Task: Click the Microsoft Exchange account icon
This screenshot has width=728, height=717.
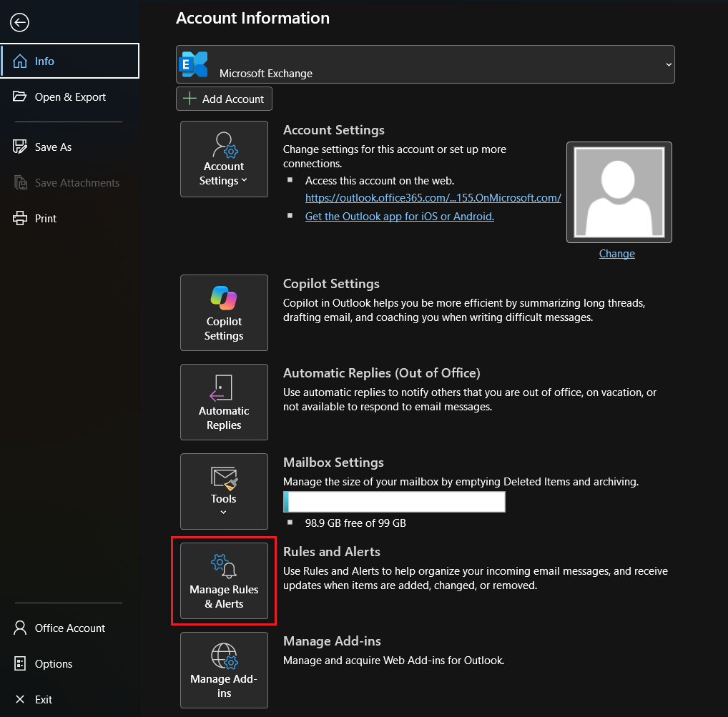Action: [x=193, y=64]
